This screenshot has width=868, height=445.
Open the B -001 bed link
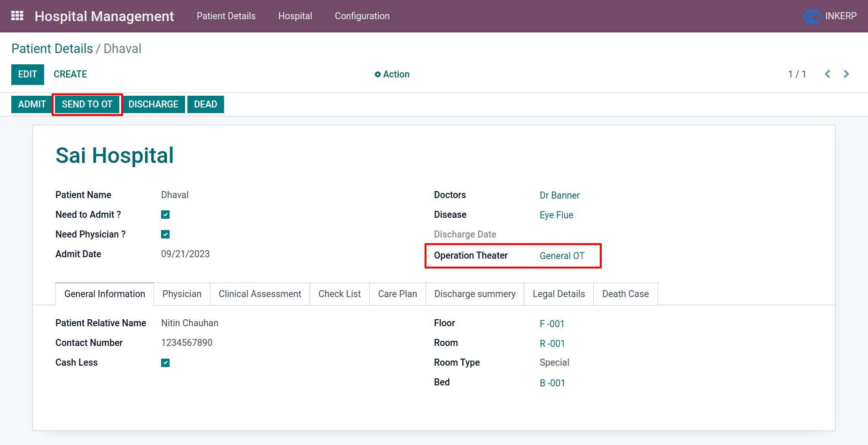[552, 383]
